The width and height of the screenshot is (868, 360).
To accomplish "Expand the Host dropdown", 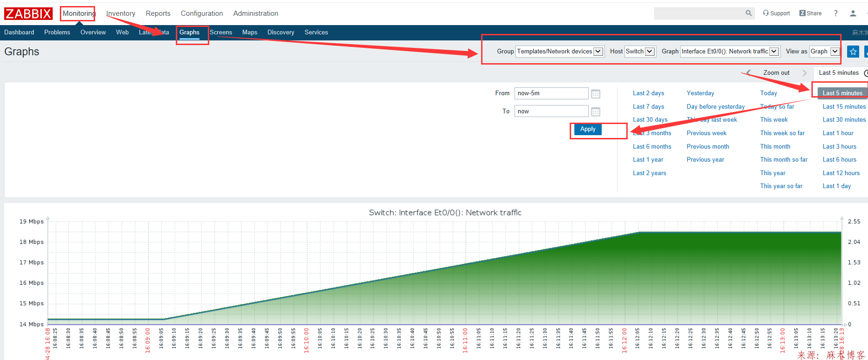I will click(640, 52).
